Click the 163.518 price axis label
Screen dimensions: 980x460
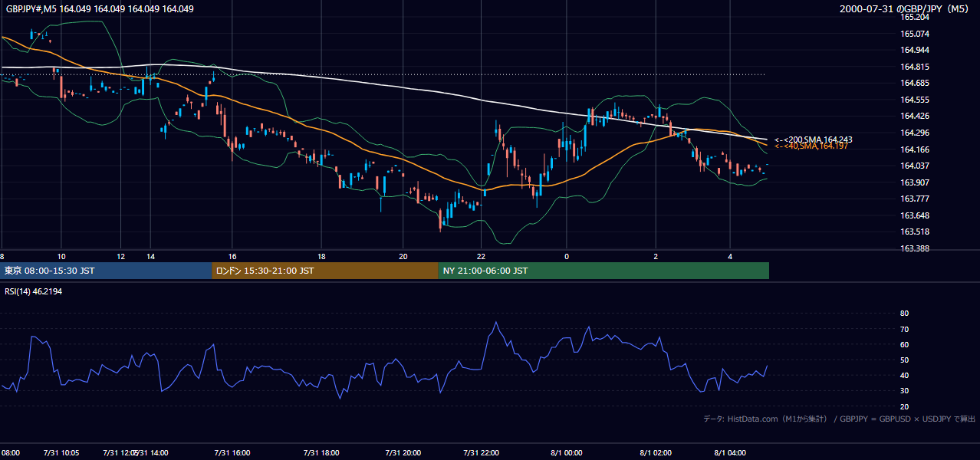point(915,232)
